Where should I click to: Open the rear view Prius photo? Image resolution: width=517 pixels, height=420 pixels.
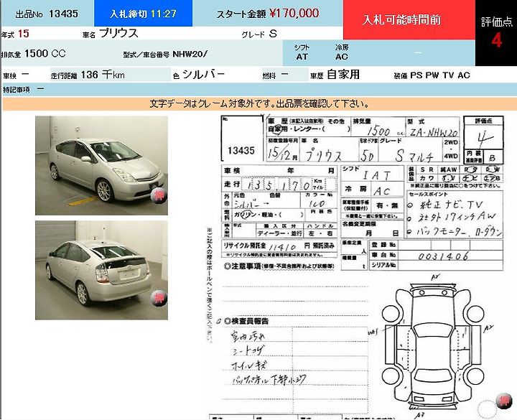101,271
